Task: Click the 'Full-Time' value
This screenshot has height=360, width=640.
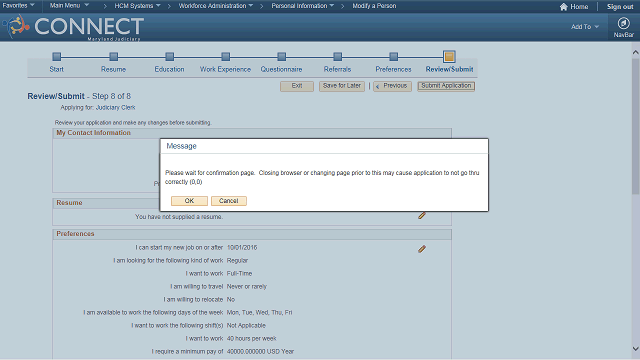Action: pyautogui.click(x=239, y=273)
